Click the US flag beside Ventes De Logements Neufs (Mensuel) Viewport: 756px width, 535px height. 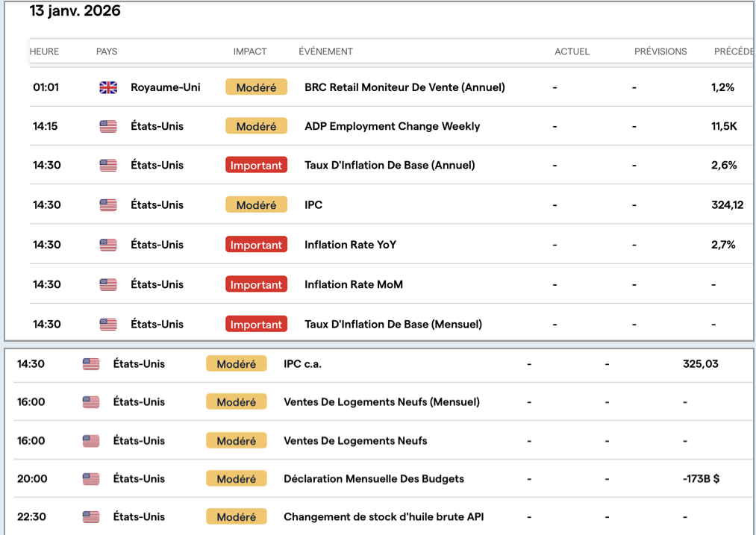coord(90,402)
